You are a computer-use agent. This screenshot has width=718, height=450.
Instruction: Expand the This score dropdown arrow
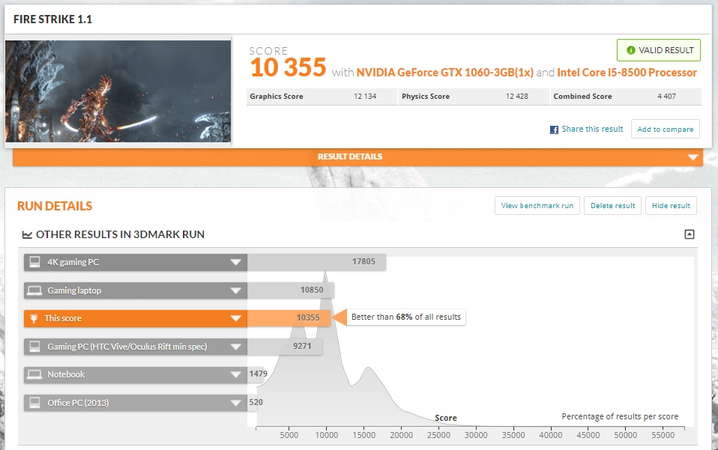(x=236, y=318)
